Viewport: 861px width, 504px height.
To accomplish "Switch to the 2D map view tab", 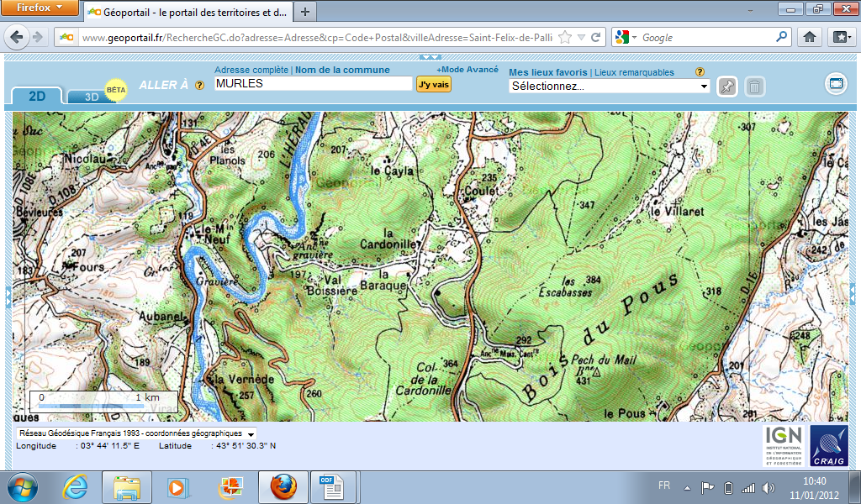I will [37, 96].
